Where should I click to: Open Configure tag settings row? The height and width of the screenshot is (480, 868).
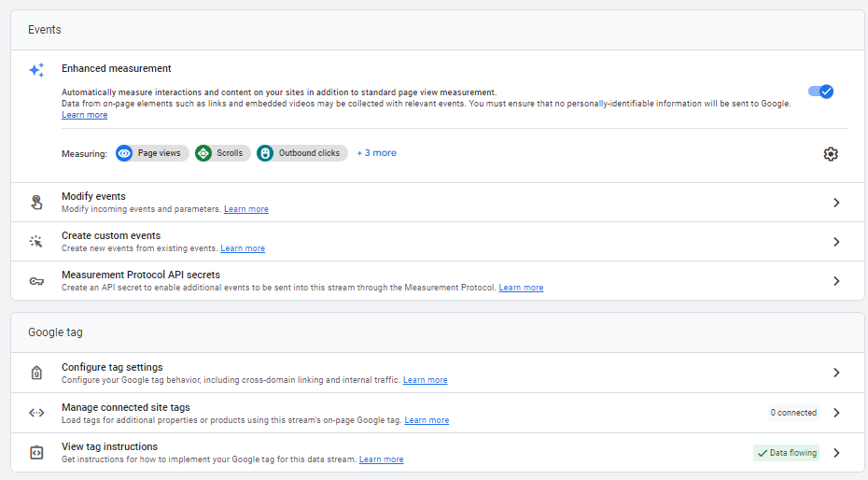438,373
